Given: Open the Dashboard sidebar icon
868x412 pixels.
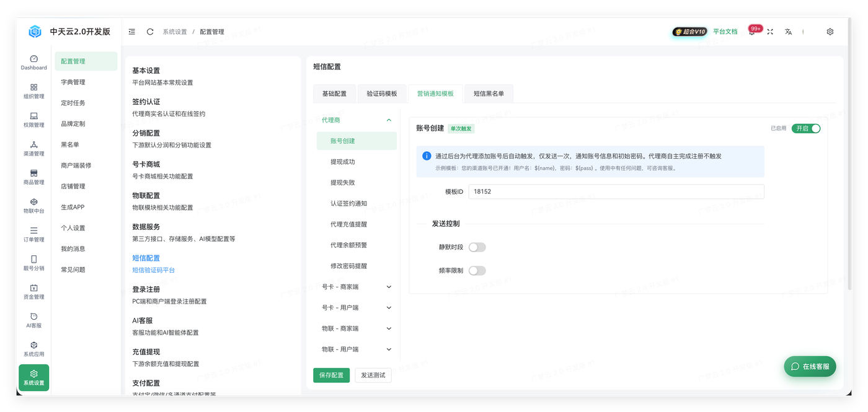Looking at the screenshot, I should pyautogui.click(x=33, y=63).
